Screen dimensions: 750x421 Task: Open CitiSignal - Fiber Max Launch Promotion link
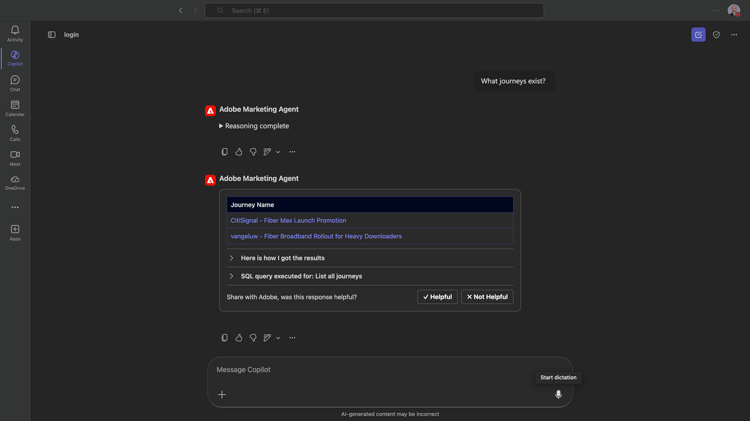(x=288, y=221)
